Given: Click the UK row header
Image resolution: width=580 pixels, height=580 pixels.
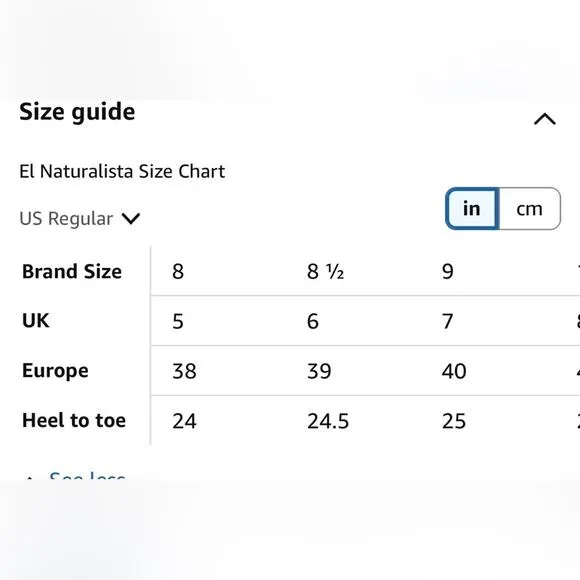Looking at the screenshot, I should 36,320.
